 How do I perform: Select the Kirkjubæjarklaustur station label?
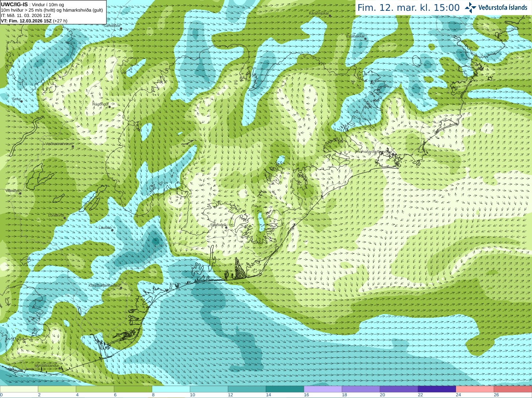[104, 285]
